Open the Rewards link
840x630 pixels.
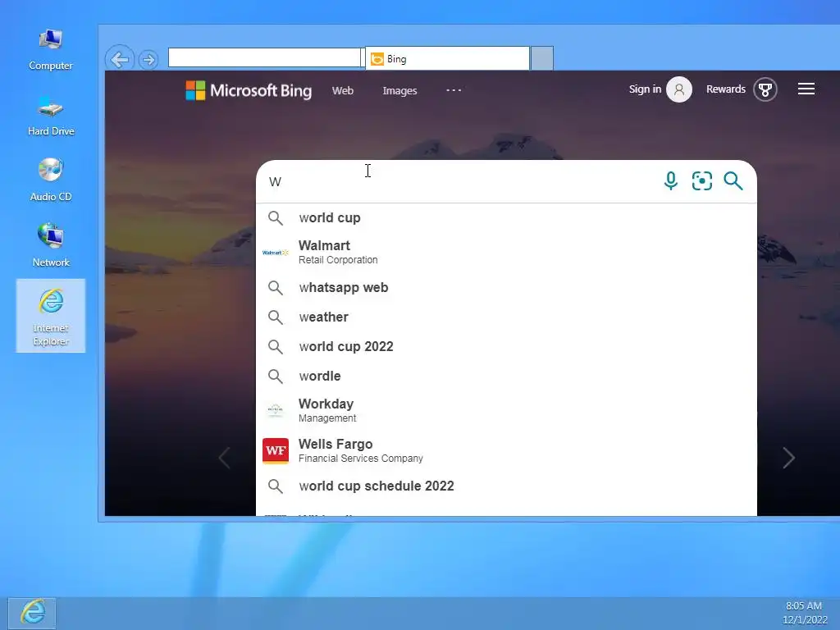pos(726,89)
